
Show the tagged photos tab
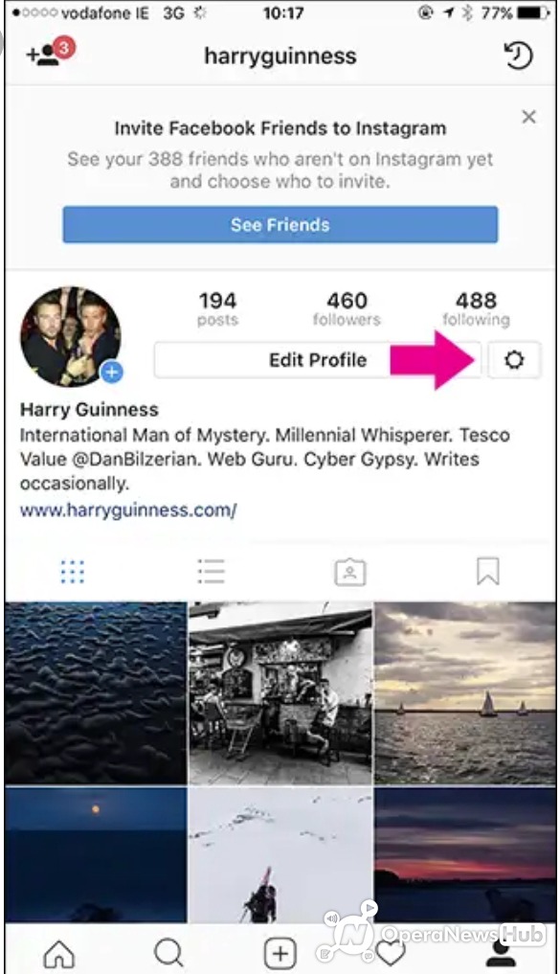tap(350, 572)
